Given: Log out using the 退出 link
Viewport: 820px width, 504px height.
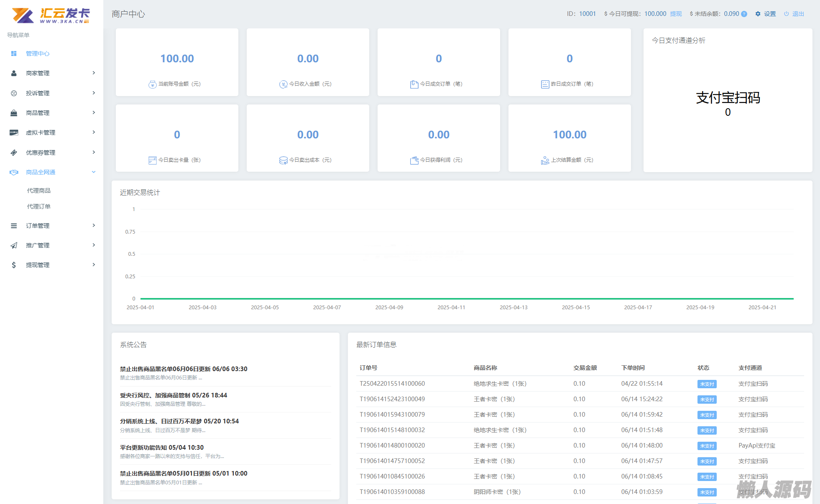Looking at the screenshot, I should point(797,14).
